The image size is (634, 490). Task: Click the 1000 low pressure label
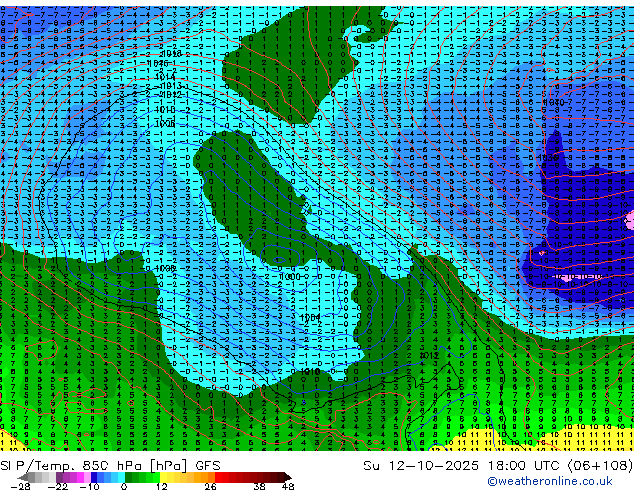tap(290, 277)
